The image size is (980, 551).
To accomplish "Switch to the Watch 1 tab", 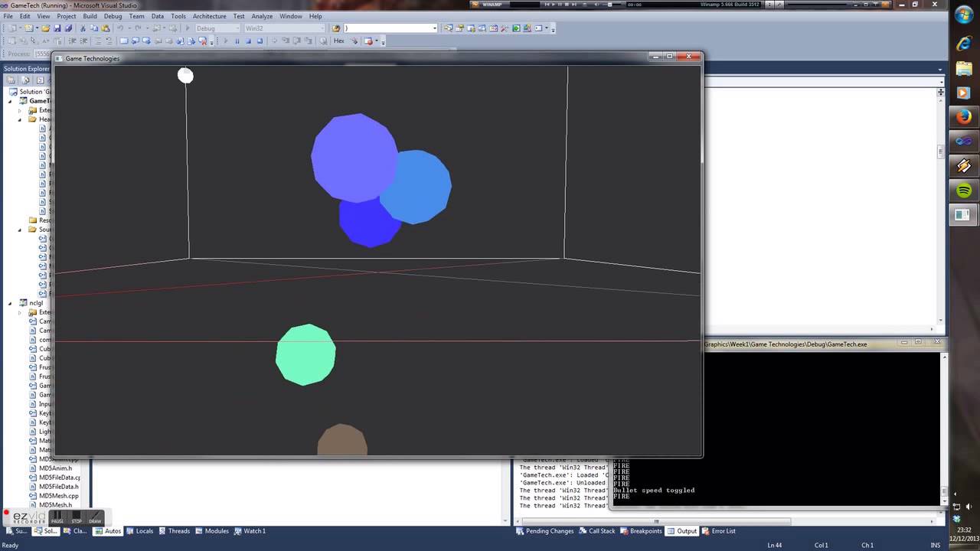I will click(250, 530).
